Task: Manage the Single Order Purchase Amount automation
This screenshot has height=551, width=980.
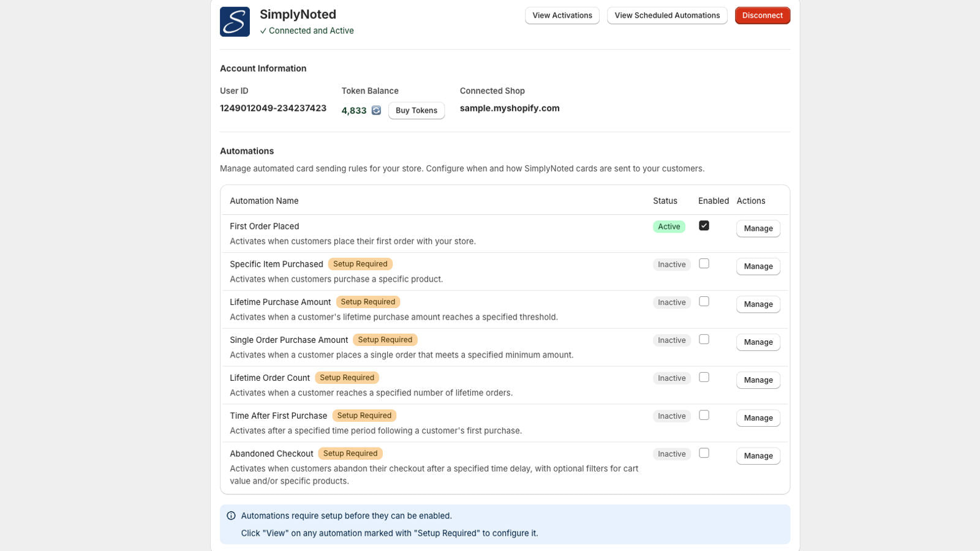Action: click(758, 342)
